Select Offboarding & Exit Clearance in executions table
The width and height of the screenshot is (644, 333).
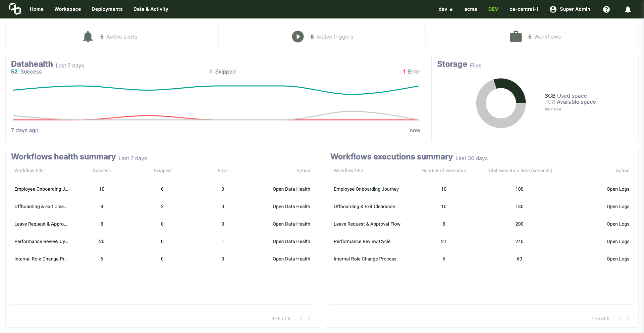pos(364,206)
